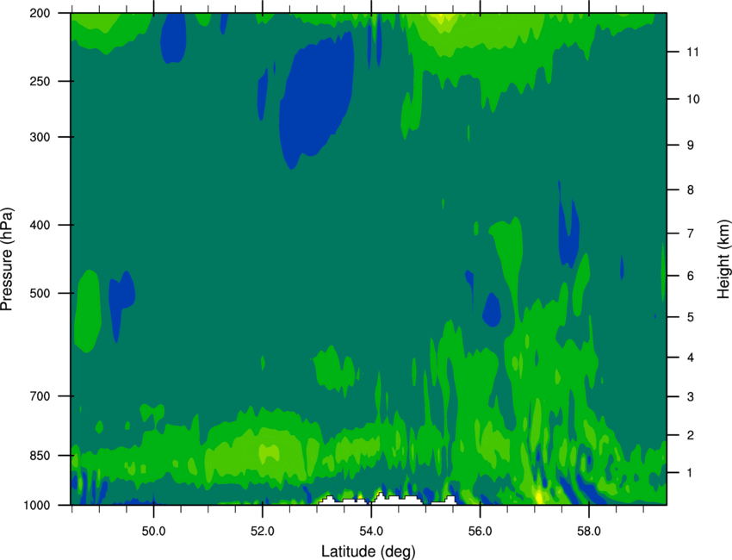Click the 50.0 latitude tick label
732x560 pixels.
click(x=153, y=532)
